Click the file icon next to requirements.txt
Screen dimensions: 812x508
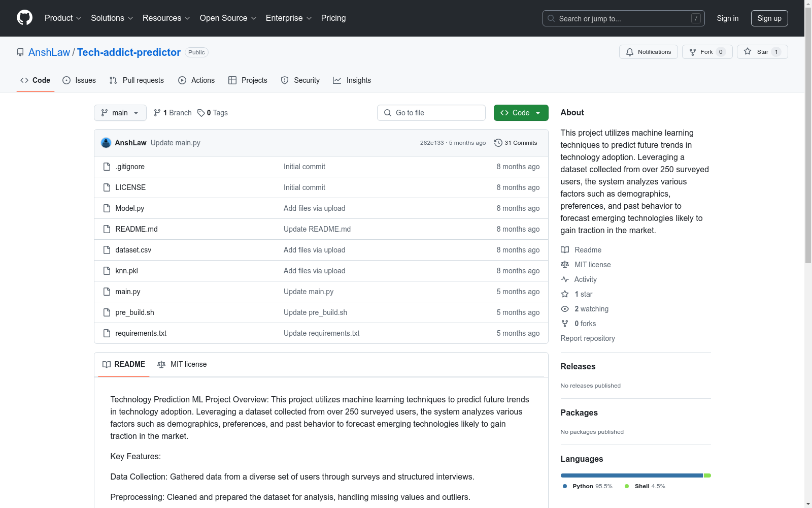click(x=107, y=333)
